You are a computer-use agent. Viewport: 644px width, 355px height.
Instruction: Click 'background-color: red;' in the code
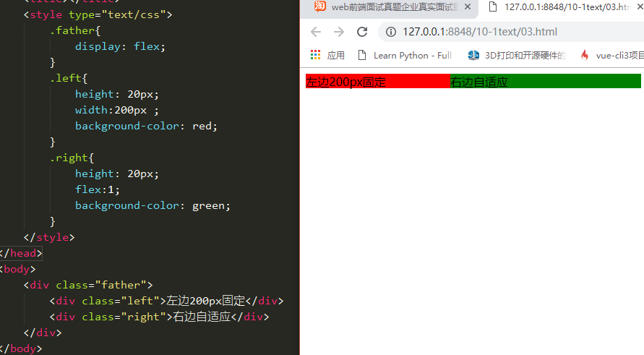(x=146, y=126)
